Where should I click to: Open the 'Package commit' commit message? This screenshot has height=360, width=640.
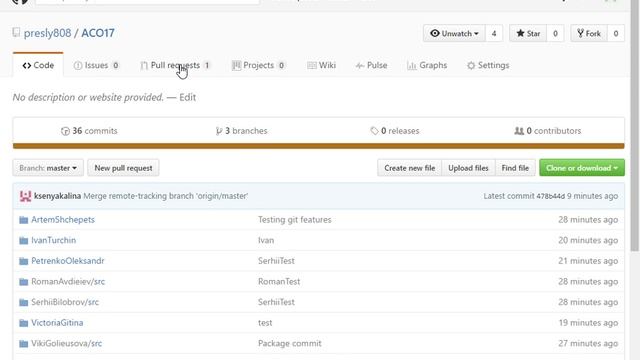click(x=290, y=343)
